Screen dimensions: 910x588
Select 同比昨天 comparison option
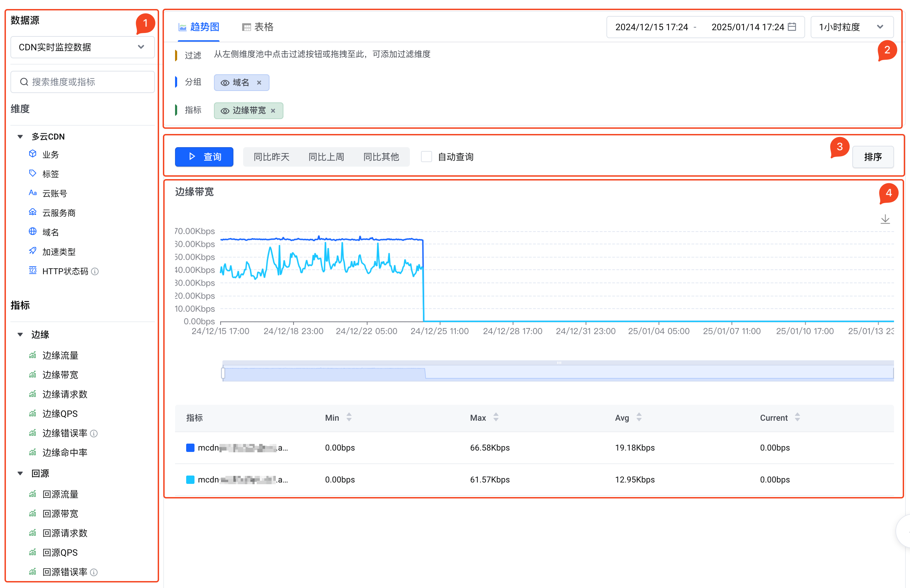click(x=272, y=157)
